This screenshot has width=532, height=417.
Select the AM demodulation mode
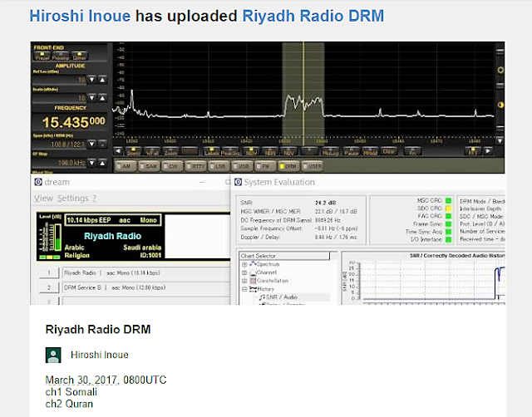tap(126, 166)
